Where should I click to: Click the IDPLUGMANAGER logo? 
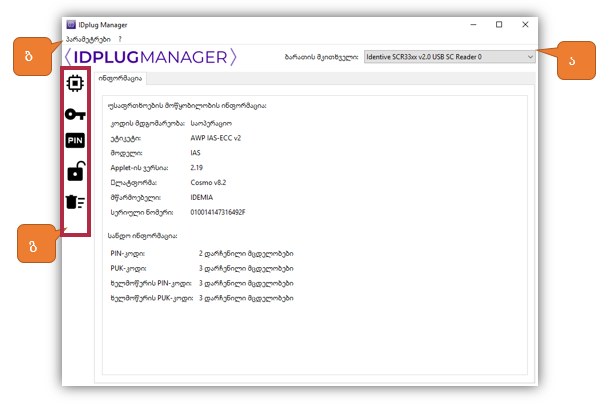[150, 57]
